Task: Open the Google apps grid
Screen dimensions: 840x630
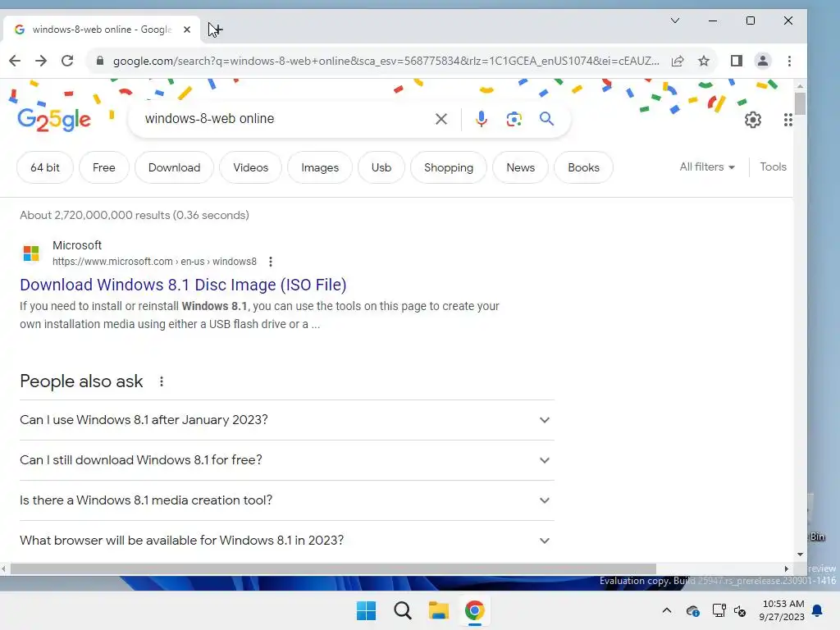Action: point(787,120)
